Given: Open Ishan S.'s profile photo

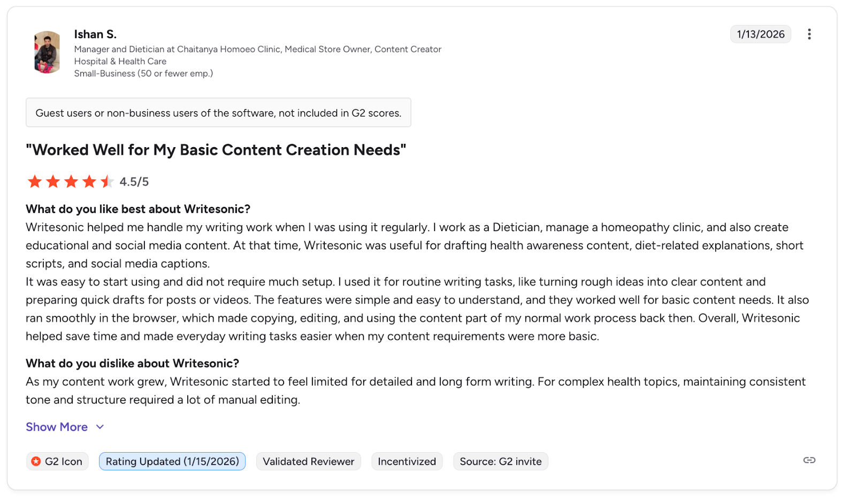Looking at the screenshot, I should pyautogui.click(x=47, y=52).
